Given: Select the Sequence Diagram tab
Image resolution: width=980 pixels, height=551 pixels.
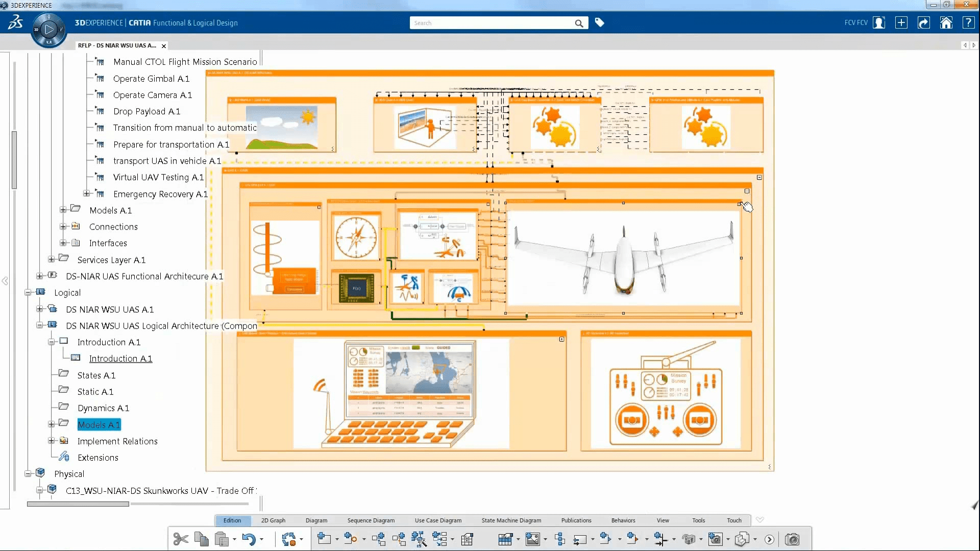Looking at the screenshot, I should (x=370, y=520).
